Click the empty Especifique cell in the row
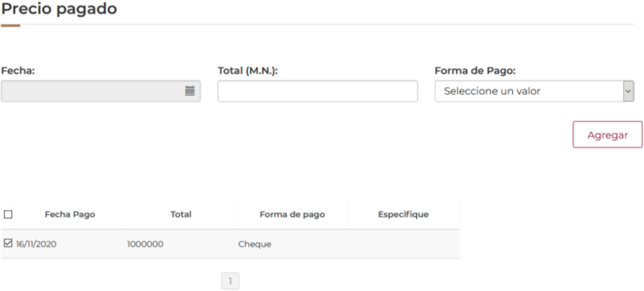 pos(404,244)
